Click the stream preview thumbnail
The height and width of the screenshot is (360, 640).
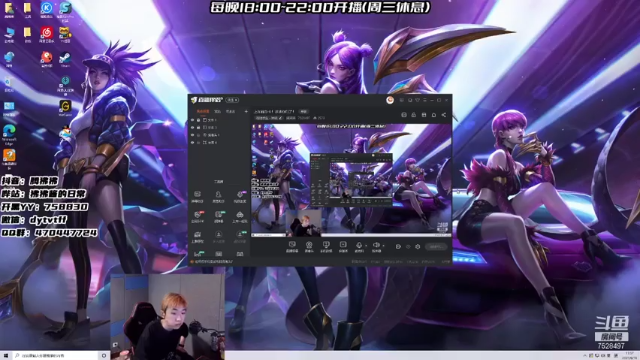[x=351, y=180]
